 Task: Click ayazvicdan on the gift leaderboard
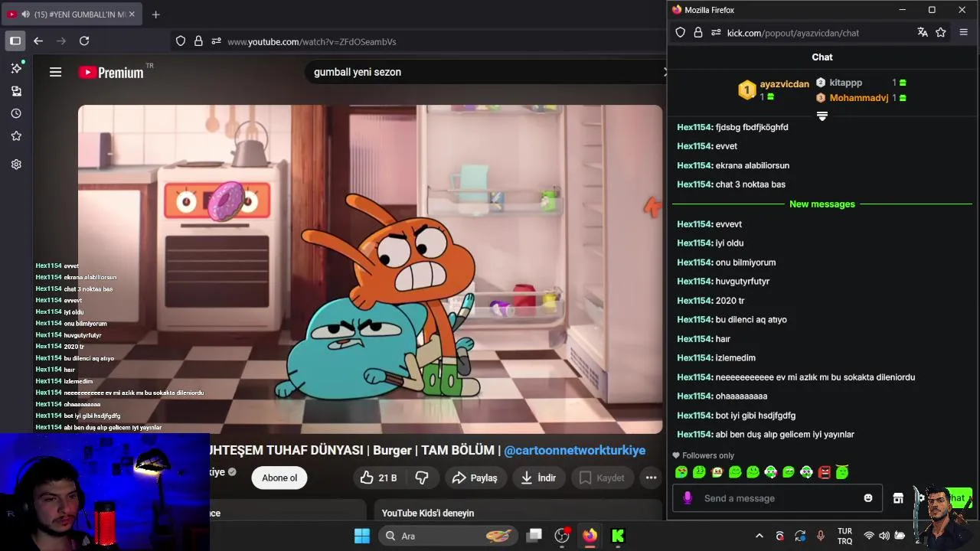784,83
